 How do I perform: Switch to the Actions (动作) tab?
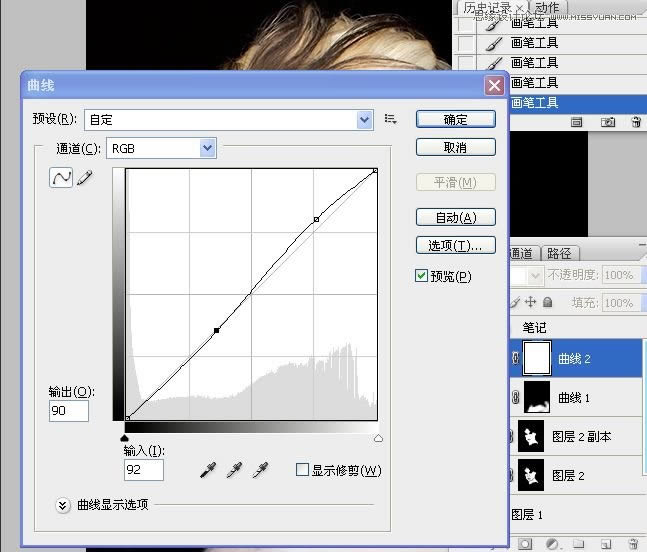click(547, 8)
